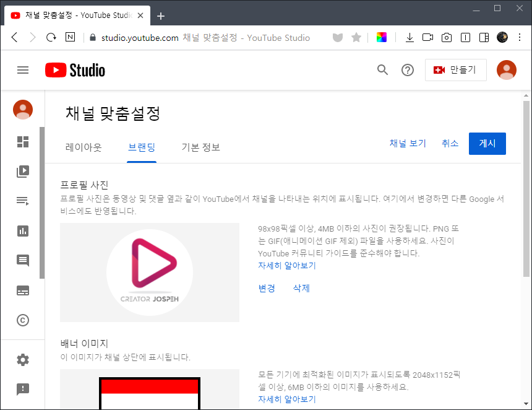Open the account avatar in Studio header
Screen dimensions: 532x410
pyautogui.click(x=506, y=70)
